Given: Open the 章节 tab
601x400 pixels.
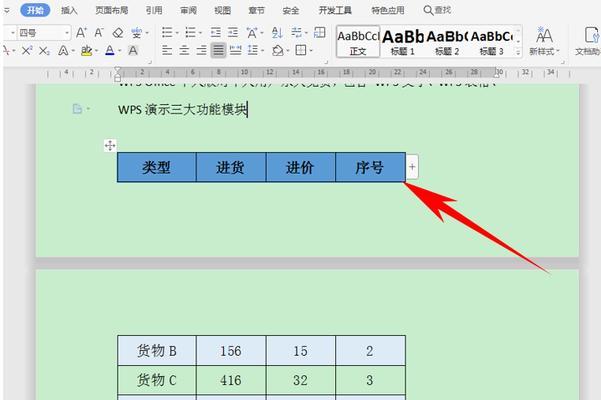Looking at the screenshot, I should [x=256, y=10].
